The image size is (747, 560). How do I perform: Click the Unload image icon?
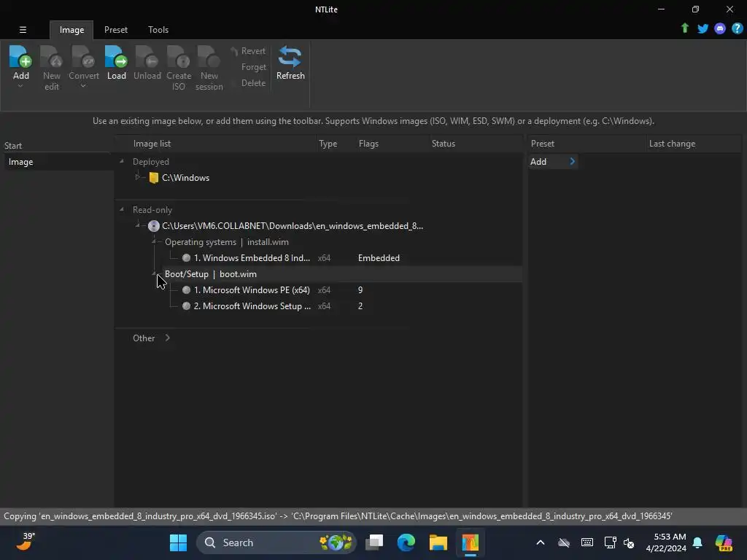pos(147,57)
